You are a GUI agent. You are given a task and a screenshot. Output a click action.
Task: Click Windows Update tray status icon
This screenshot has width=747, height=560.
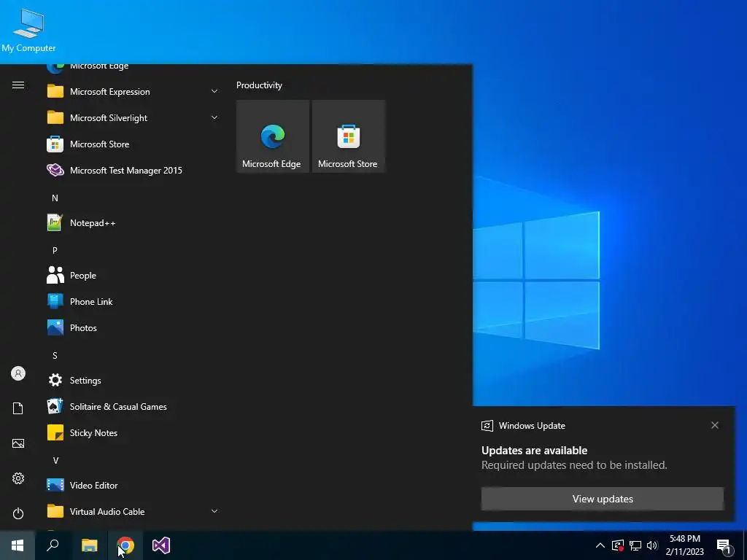tap(618, 545)
